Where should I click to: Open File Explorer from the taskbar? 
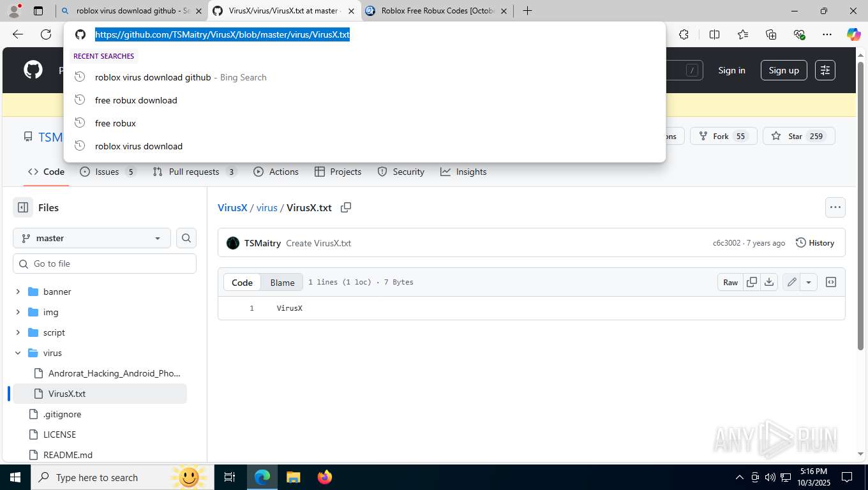(x=293, y=477)
